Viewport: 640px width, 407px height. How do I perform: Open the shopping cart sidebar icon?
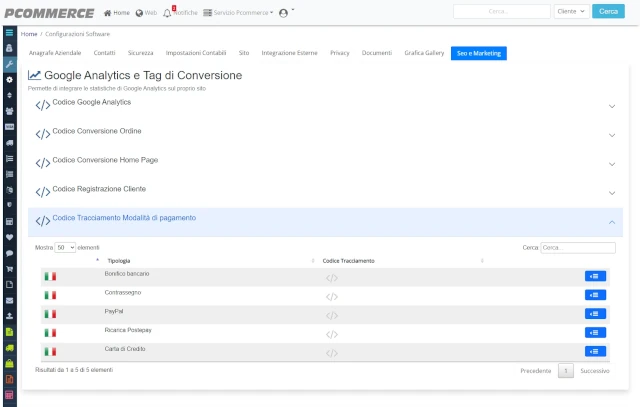pyautogui.click(x=9, y=269)
